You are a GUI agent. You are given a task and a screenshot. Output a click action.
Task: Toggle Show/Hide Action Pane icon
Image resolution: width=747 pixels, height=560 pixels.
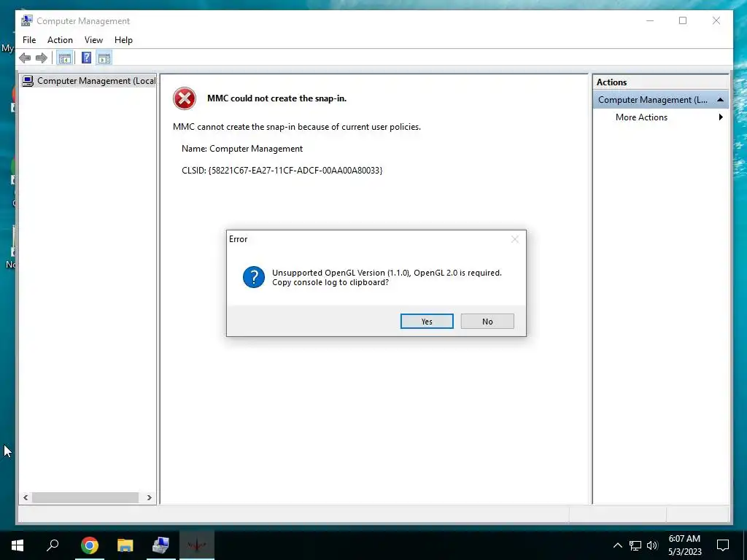coord(104,58)
